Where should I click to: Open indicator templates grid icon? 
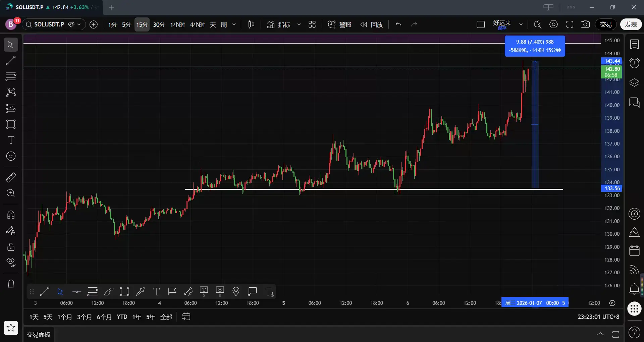pyautogui.click(x=312, y=24)
